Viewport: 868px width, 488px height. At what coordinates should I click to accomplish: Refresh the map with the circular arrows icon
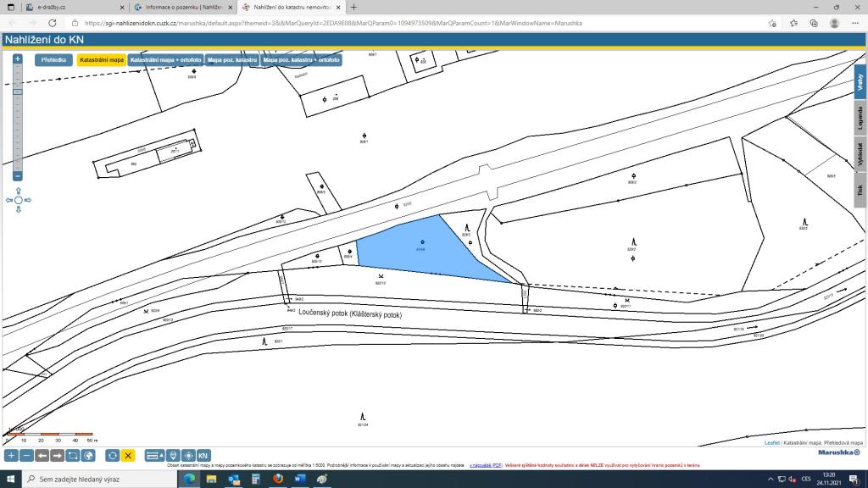(113, 455)
